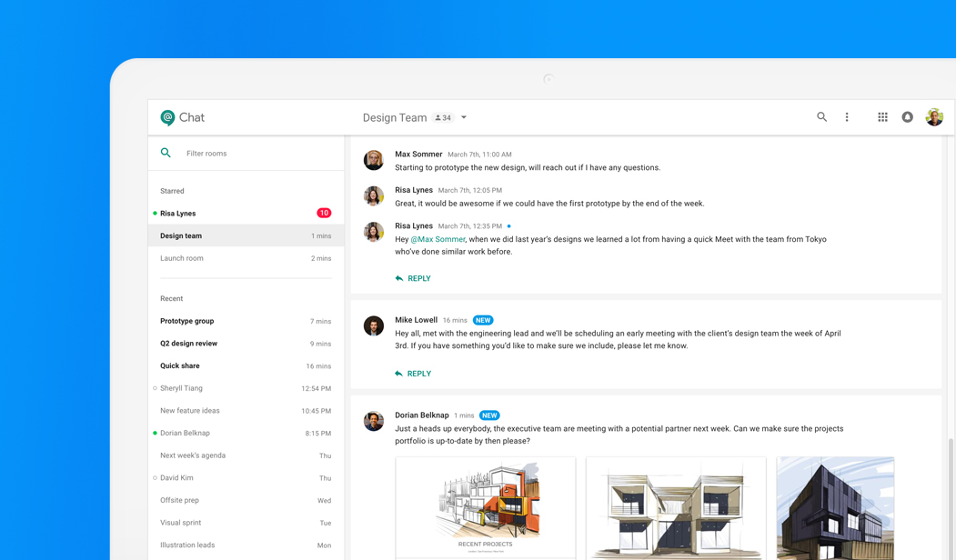Open the Google apps grid launcher
The height and width of the screenshot is (560, 956).
coord(881,117)
